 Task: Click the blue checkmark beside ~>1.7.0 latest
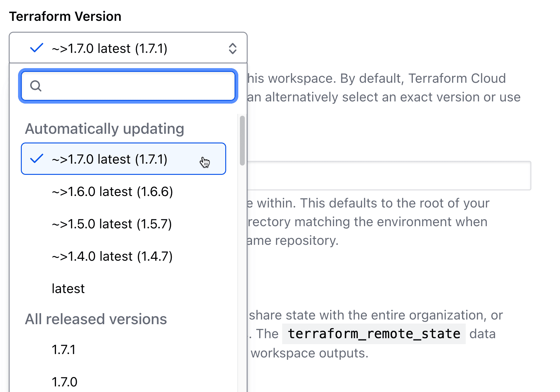[36, 159]
